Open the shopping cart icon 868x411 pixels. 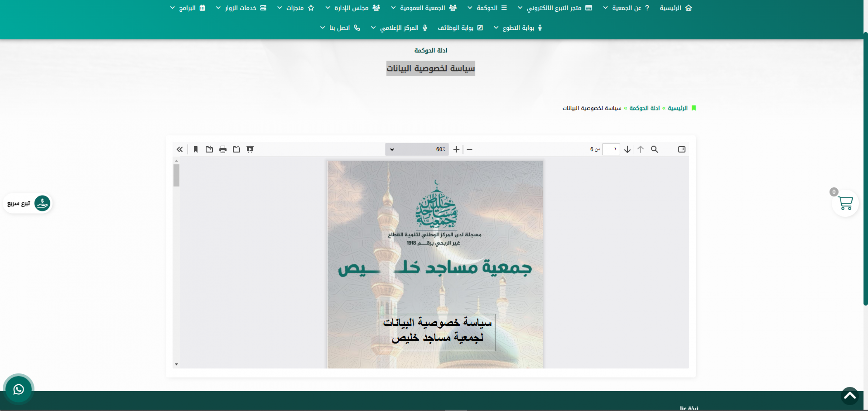pos(845,203)
